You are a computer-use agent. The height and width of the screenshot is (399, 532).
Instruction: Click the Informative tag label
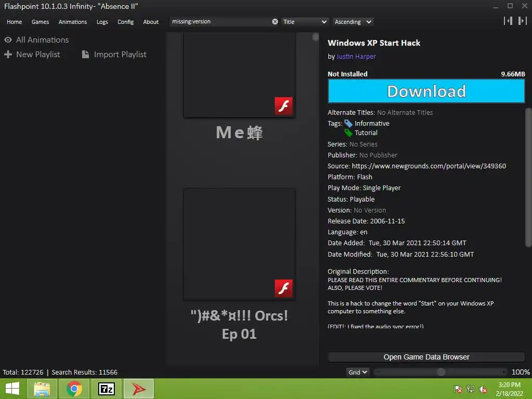372,124
